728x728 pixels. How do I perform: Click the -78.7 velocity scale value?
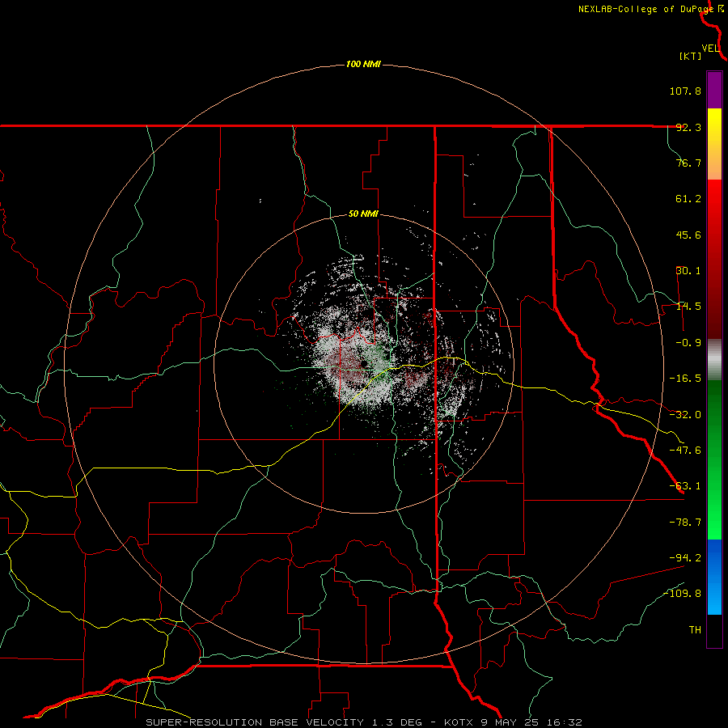point(685,523)
